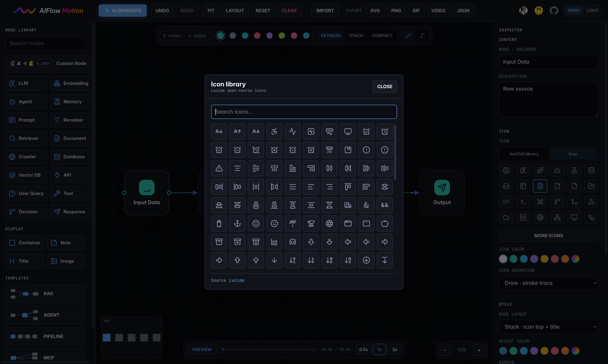Click the Clear button in toolbar
Screen dimensions: 608x364
click(x=289, y=11)
